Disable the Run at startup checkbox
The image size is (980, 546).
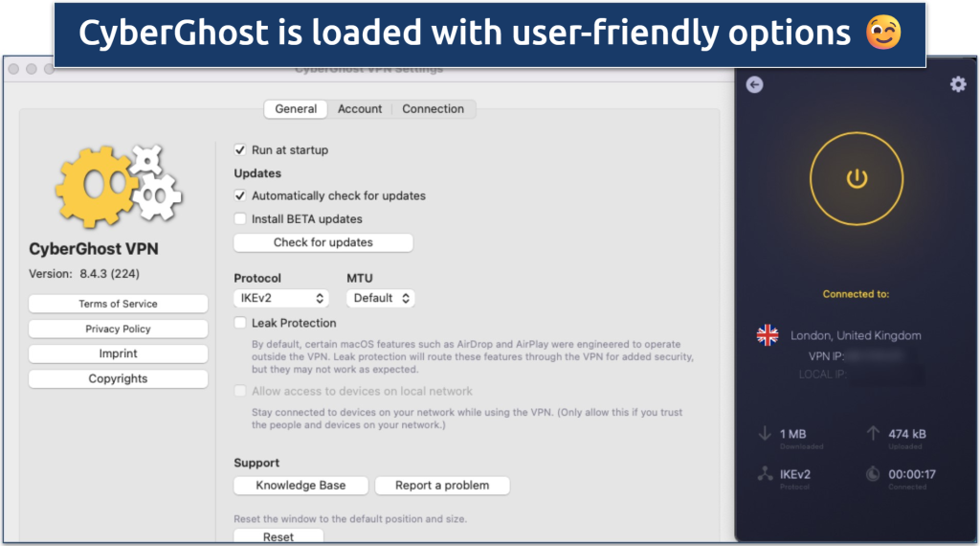tap(240, 150)
